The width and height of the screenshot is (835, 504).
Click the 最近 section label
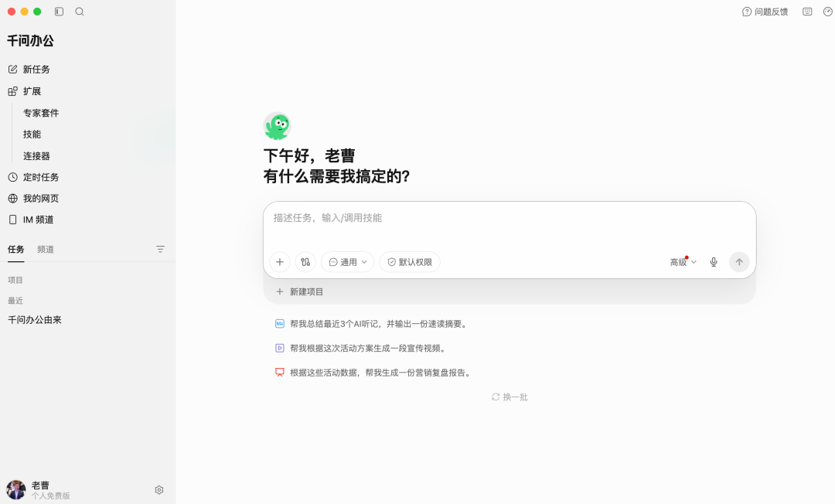[x=15, y=301]
